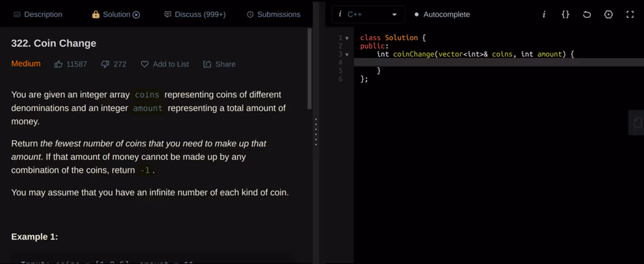Open editor info icon in toolbar
This screenshot has height=264, width=644.
tap(544, 15)
